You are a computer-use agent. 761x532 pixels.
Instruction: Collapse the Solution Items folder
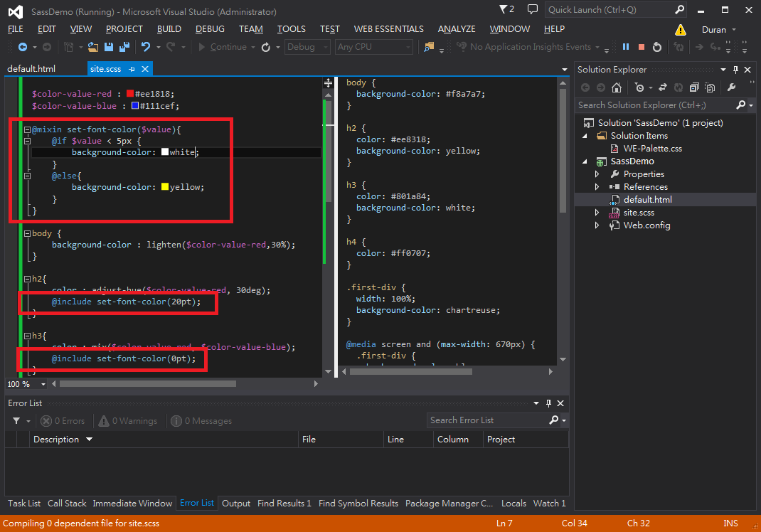pyautogui.click(x=585, y=136)
